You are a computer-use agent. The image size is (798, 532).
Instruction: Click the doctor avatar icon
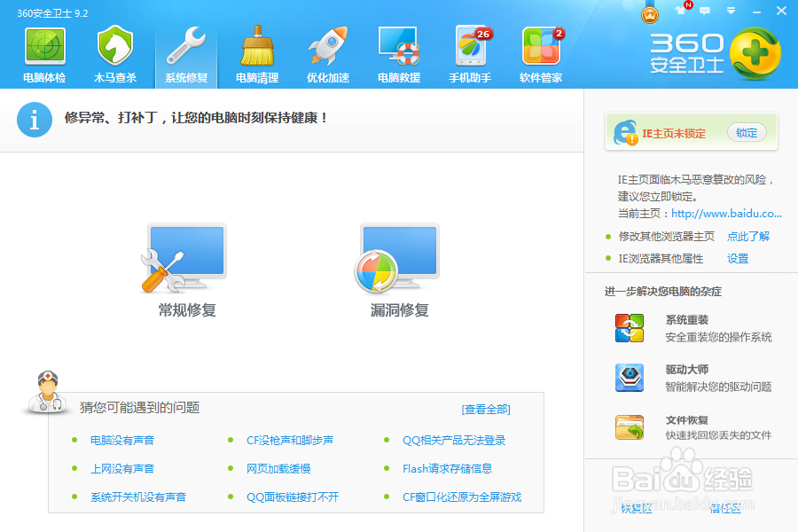tap(47, 391)
